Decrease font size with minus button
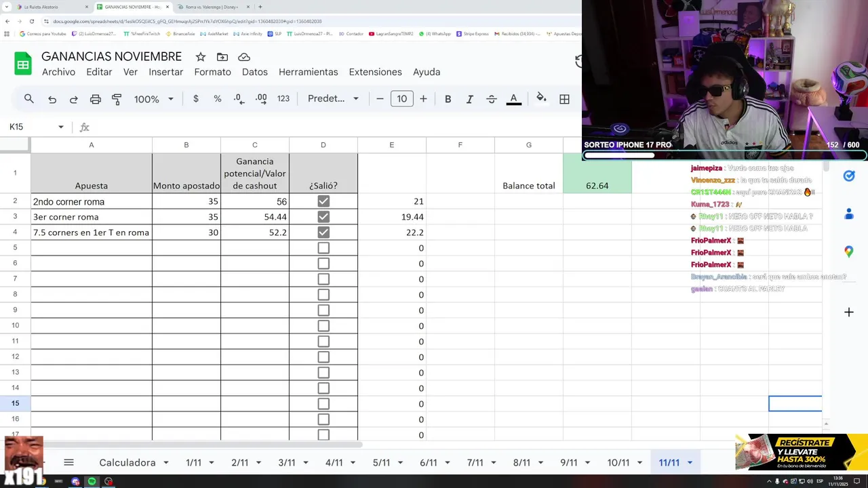868x488 pixels. tap(380, 99)
